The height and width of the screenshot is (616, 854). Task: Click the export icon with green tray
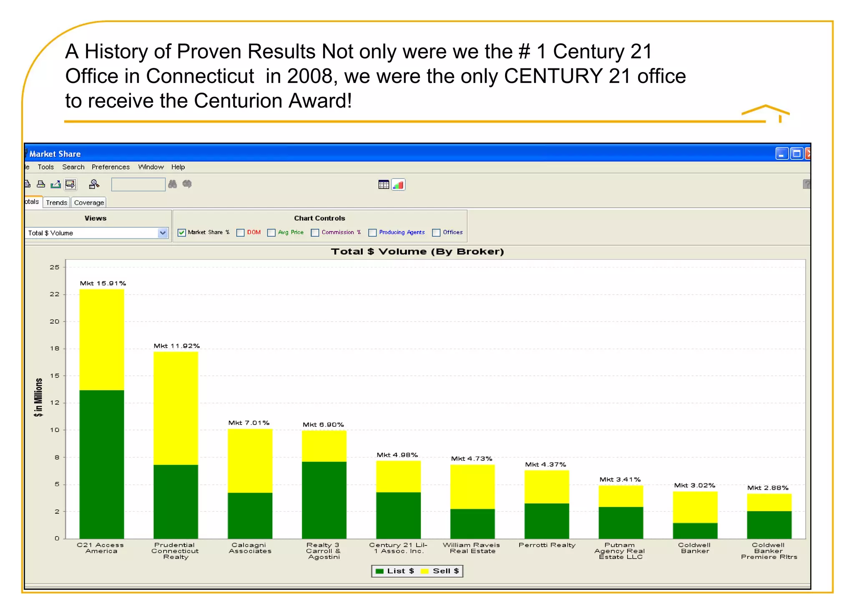pyautogui.click(x=55, y=184)
